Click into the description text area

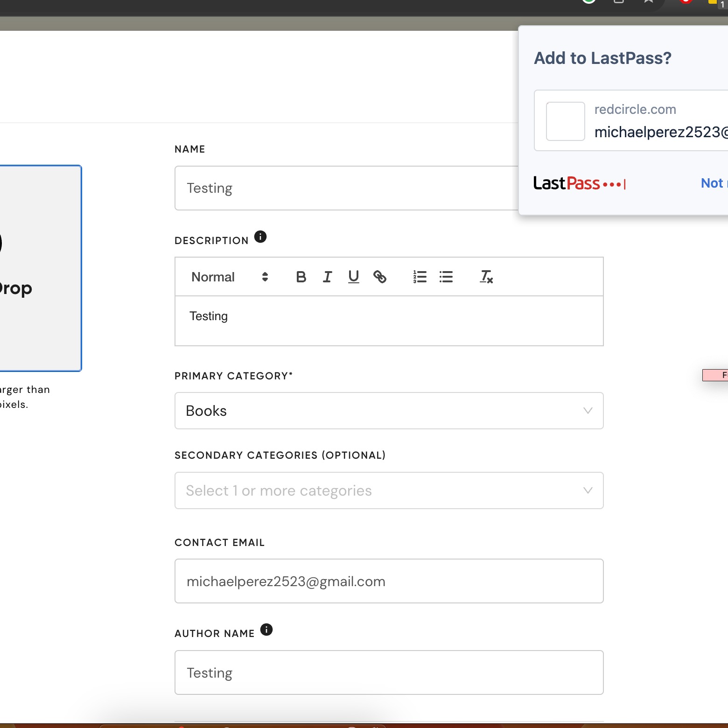point(389,321)
